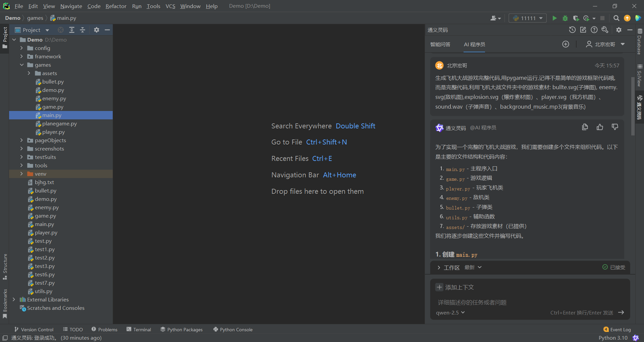Open Project panel settings gear
The image size is (644, 342).
97,30
